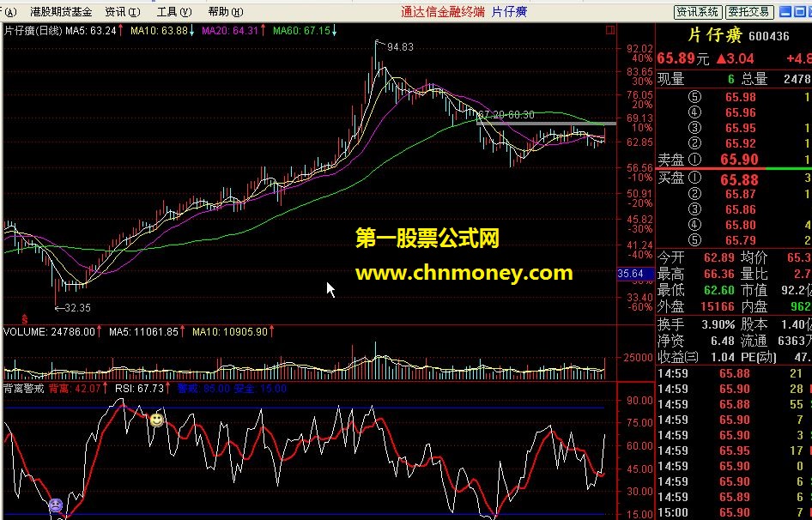
Task: Click the 15:00 tick row
Action: [734, 513]
